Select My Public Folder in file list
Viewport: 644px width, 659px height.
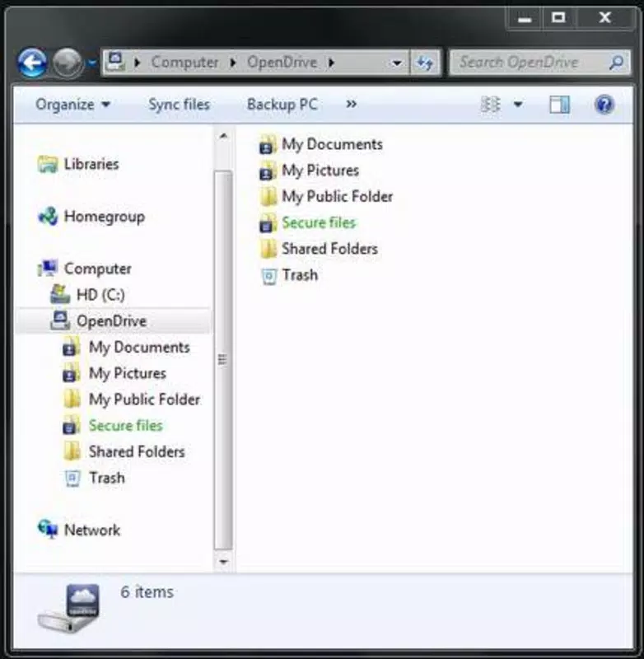coord(338,197)
